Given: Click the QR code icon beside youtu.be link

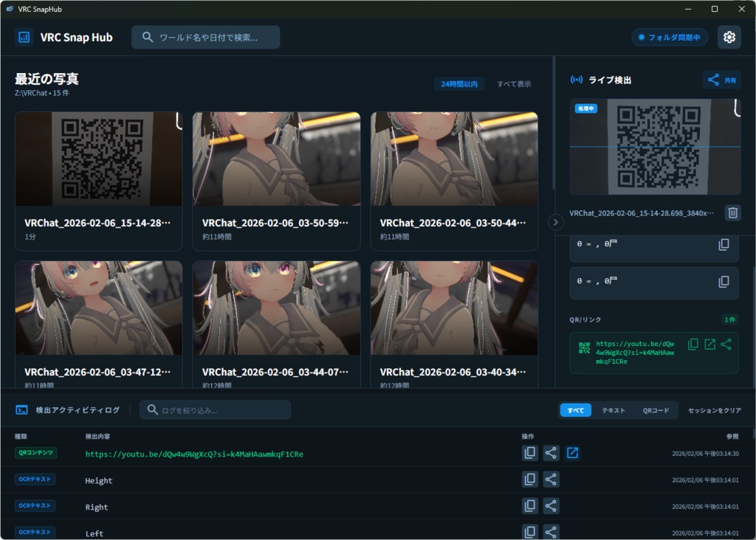Looking at the screenshot, I should tap(584, 347).
